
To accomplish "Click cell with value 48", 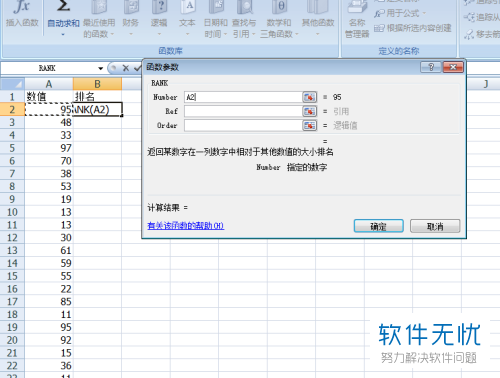I will (x=49, y=122).
